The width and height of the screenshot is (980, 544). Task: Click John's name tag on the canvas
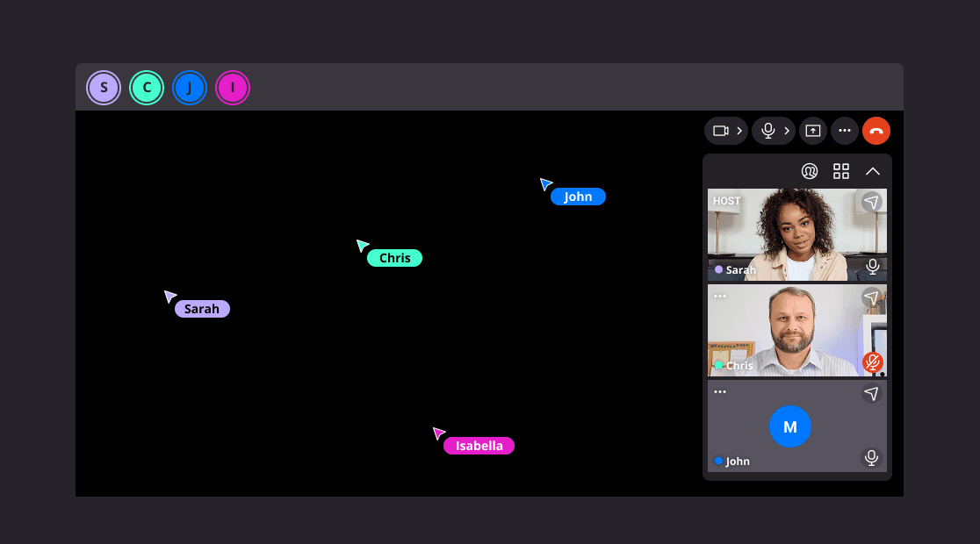tap(578, 197)
